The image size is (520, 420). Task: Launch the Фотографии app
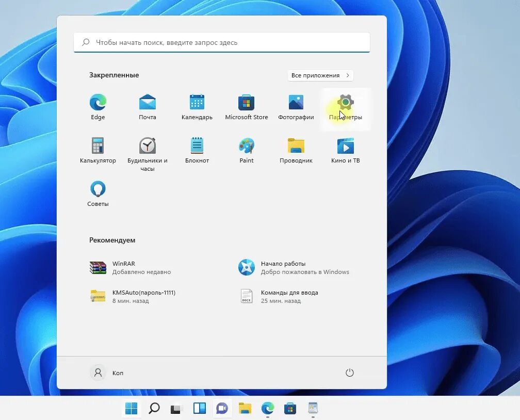pos(296,107)
